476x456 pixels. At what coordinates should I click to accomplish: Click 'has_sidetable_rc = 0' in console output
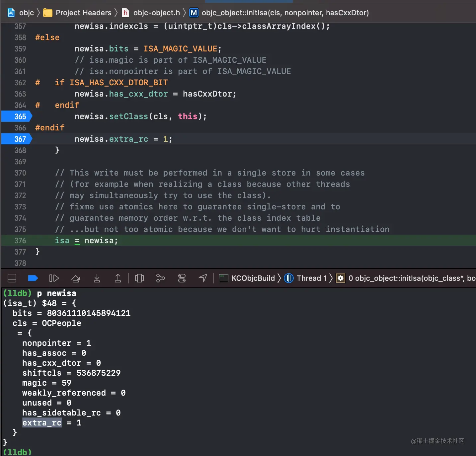click(71, 413)
